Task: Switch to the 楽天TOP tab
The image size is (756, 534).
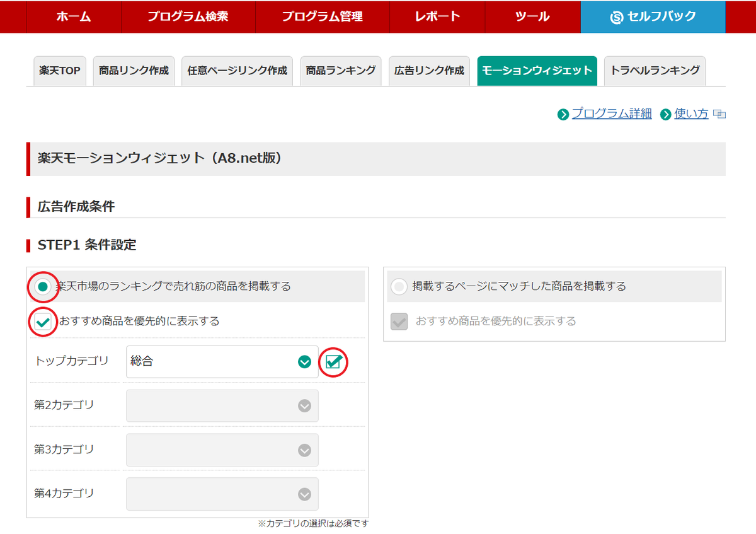Action: pyautogui.click(x=60, y=71)
